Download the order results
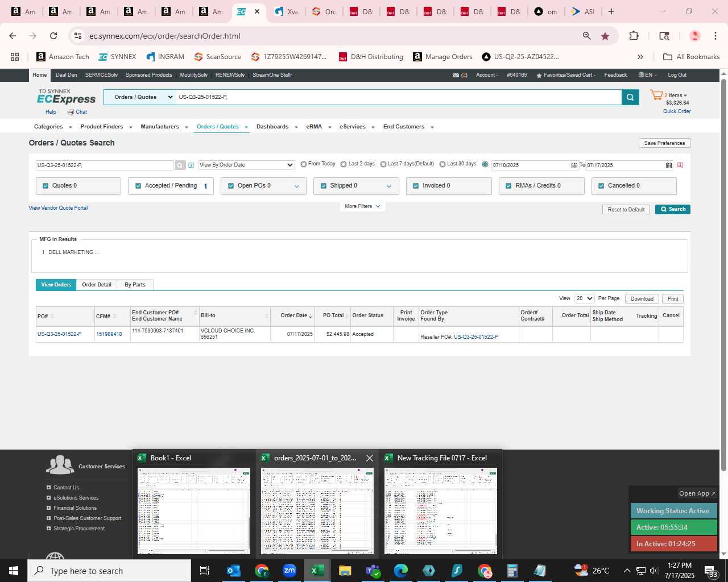This screenshot has height=582, width=728. coord(642,299)
